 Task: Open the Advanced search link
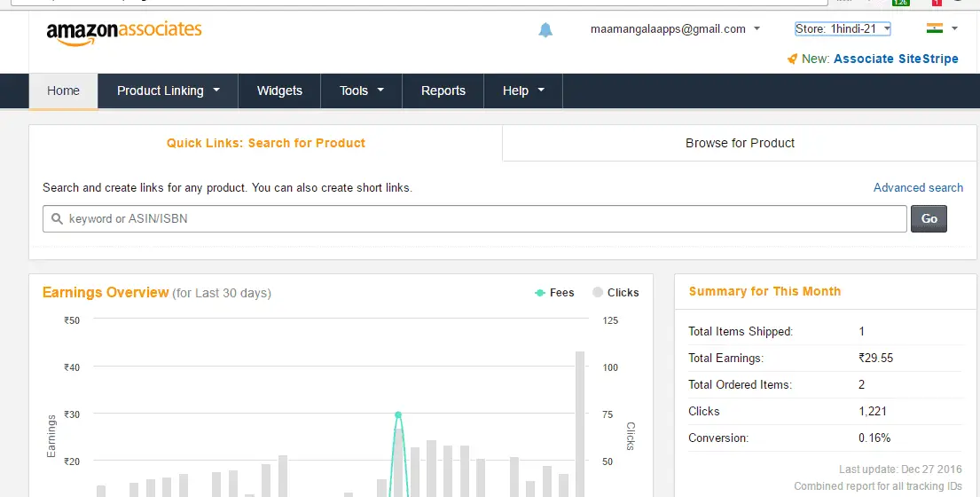click(x=918, y=187)
